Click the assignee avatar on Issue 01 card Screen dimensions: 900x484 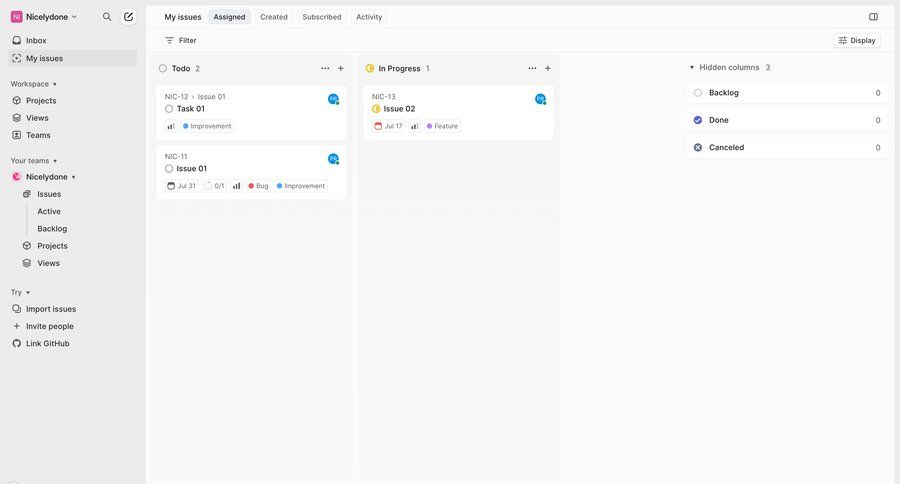coord(333,159)
